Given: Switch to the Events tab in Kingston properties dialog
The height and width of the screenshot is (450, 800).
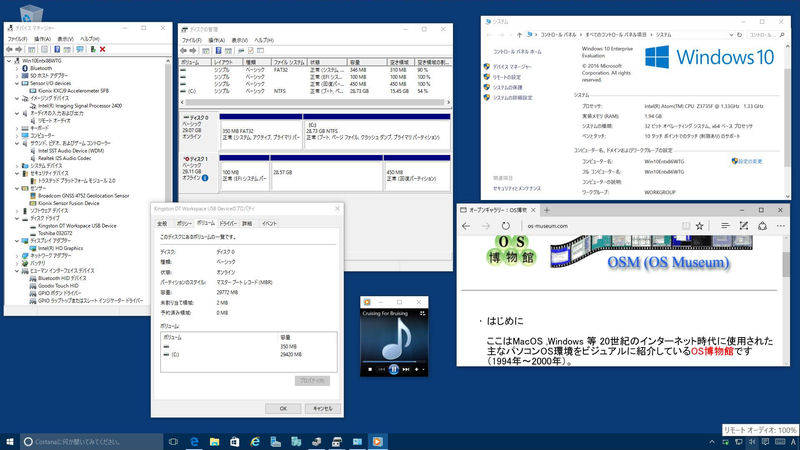Looking at the screenshot, I should [269, 223].
